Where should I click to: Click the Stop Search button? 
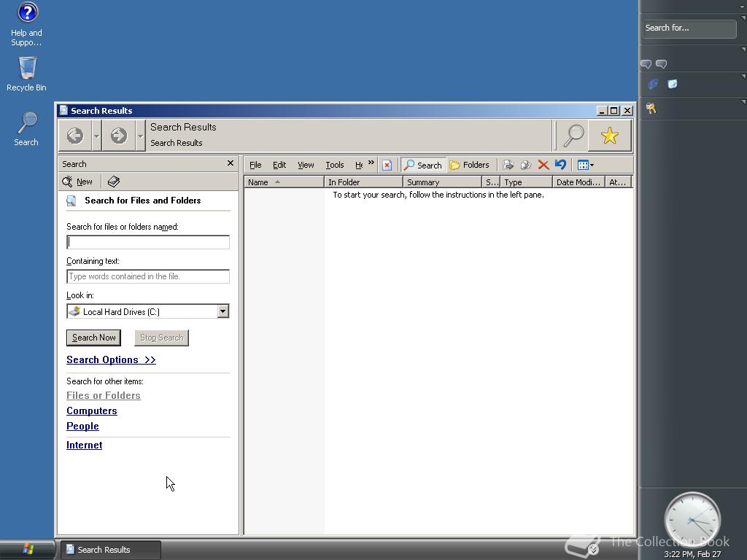click(161, 338)
